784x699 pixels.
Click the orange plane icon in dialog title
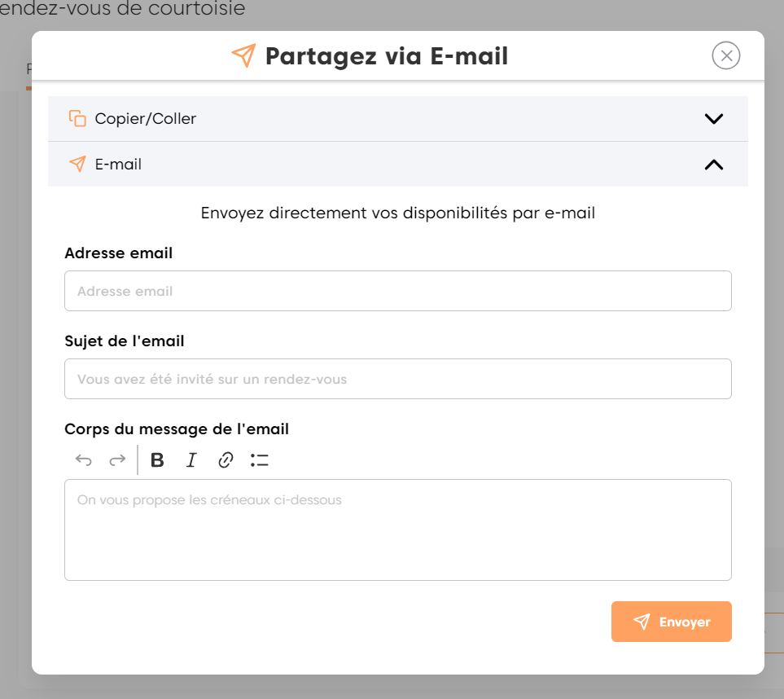pyautogui.click(x=243, y=56)
